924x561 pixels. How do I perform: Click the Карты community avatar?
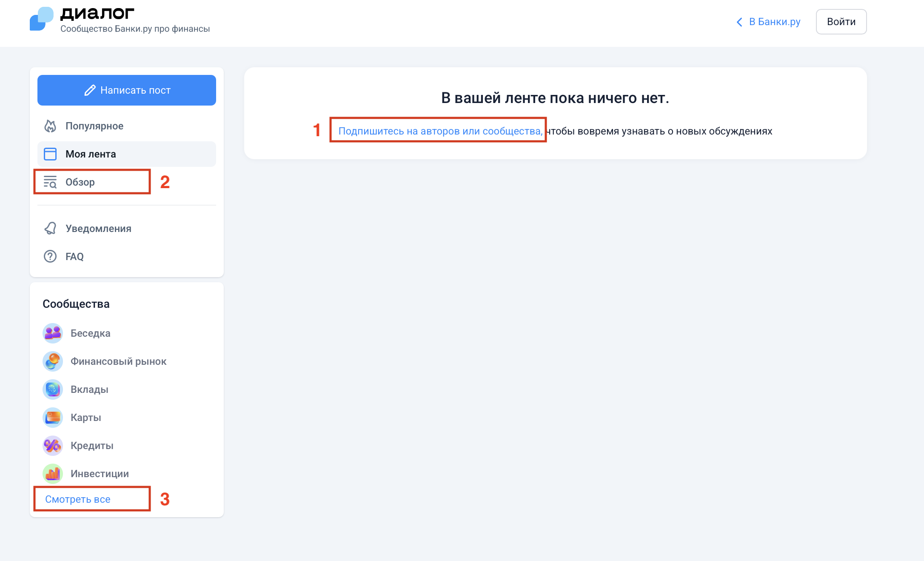(53, 418)
